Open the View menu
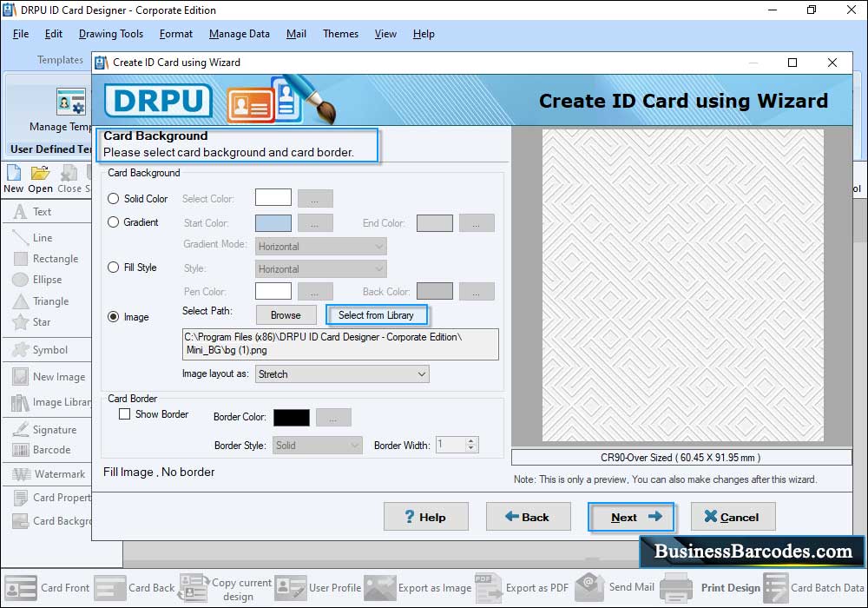Viewport: 868px width, 608px height. pyautogui.click(x=385, y=34)
